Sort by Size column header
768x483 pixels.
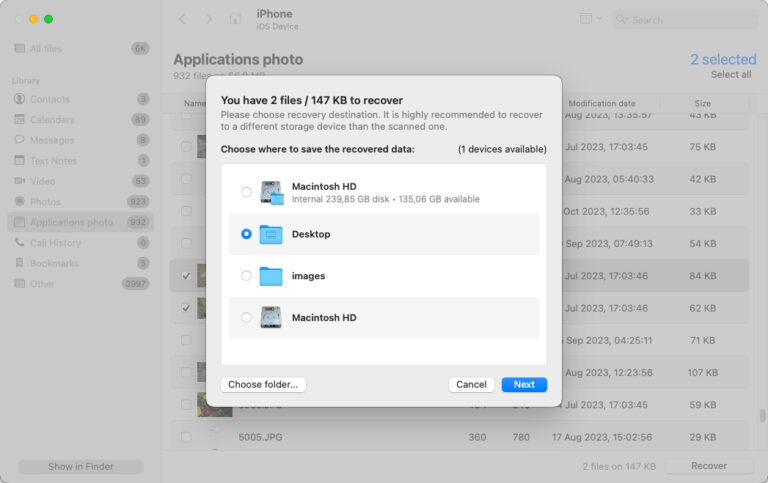point(702,103)
